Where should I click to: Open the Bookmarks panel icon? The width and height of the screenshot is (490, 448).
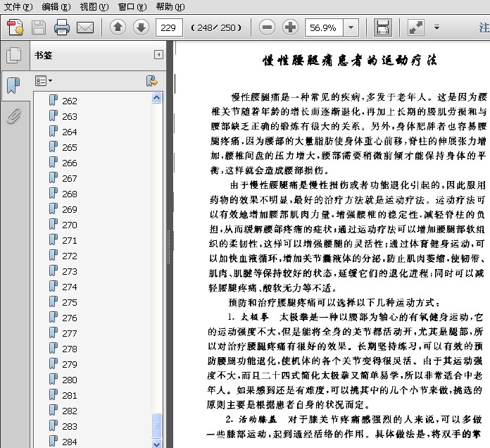tap(13, 85)
